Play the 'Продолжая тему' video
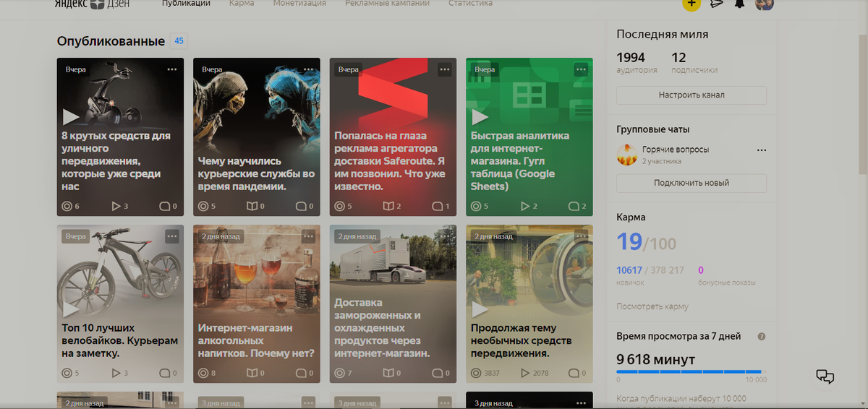The width and height of the screenshot is (868, 409). [x=480, y=309]
